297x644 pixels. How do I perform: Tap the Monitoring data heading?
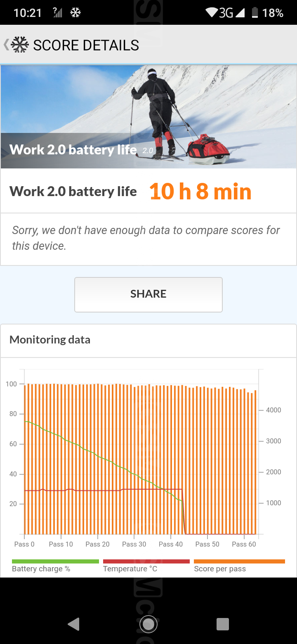pos(50,340)
